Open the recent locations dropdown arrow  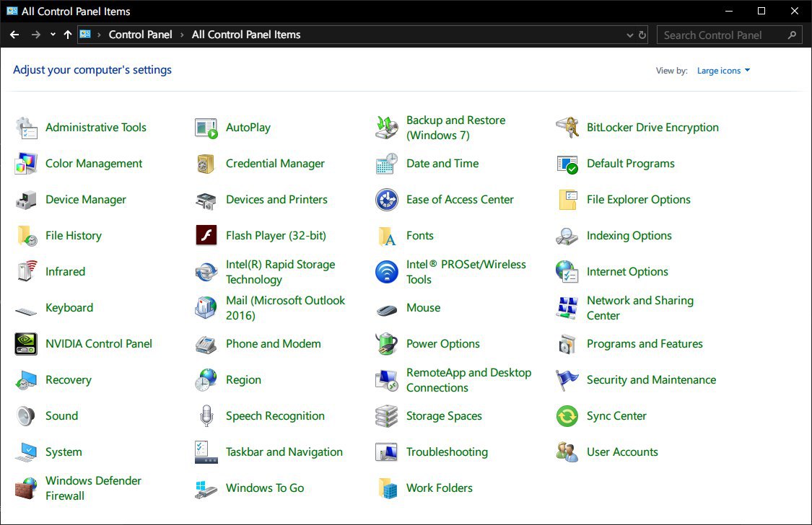pyautogui.click(x=53, y=35)
